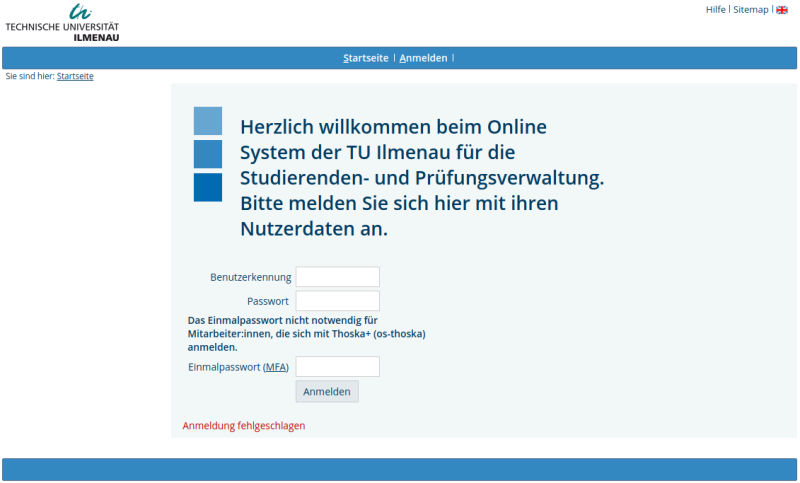Follow the Startseite breadcrumb link
Screen dimensions: 800x483
[x=75, y=76]
